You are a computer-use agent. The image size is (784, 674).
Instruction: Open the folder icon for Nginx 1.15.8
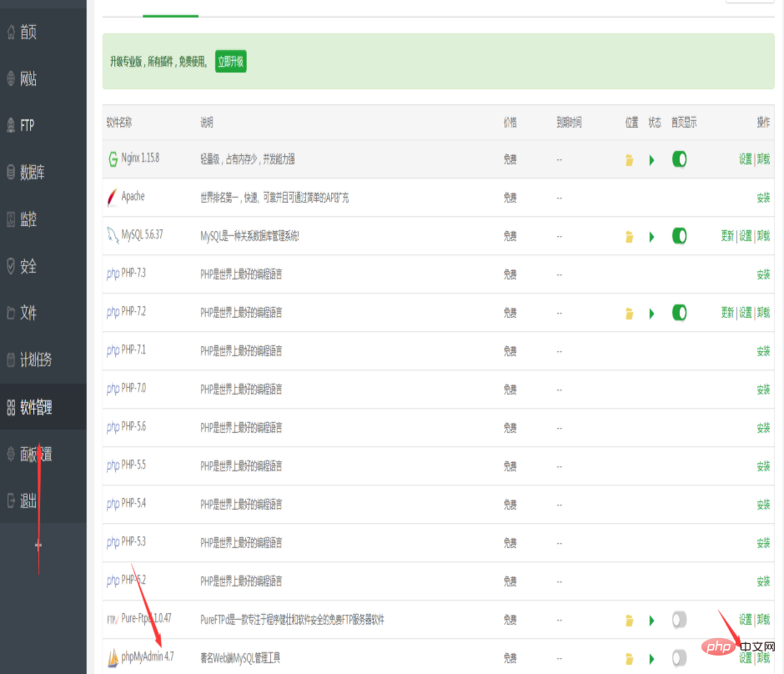click(x=629, y=160)
